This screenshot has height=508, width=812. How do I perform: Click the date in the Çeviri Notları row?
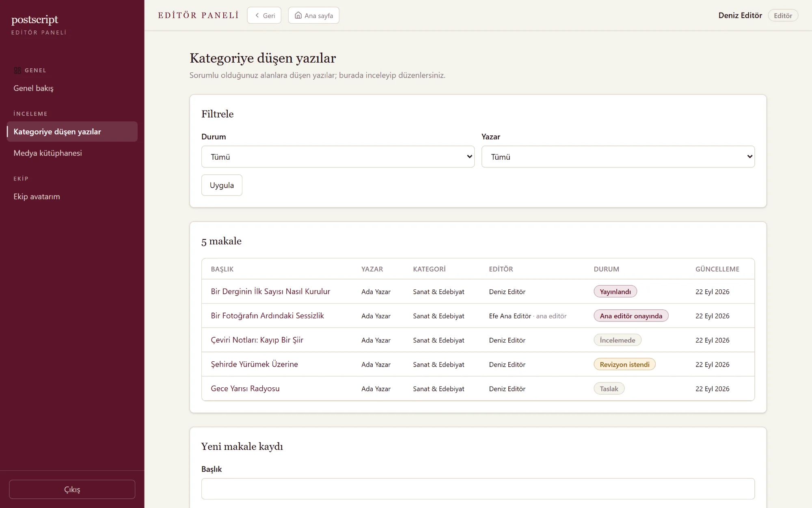712,340
